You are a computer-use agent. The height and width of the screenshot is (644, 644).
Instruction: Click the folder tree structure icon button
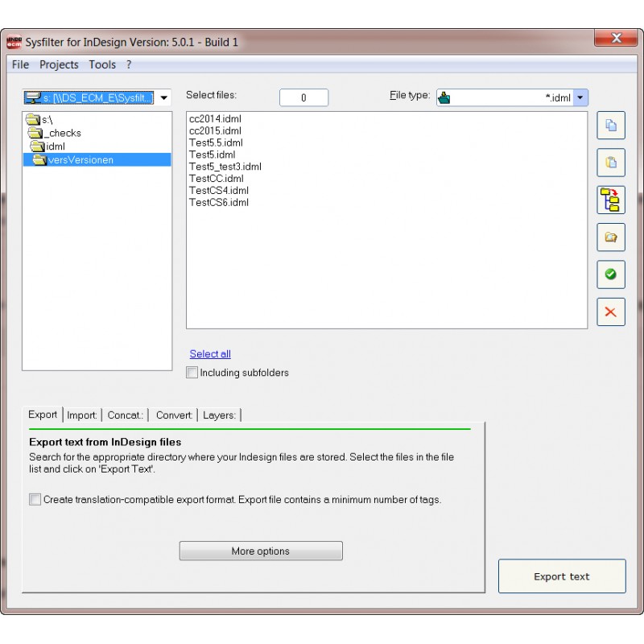tap(611, 200)
